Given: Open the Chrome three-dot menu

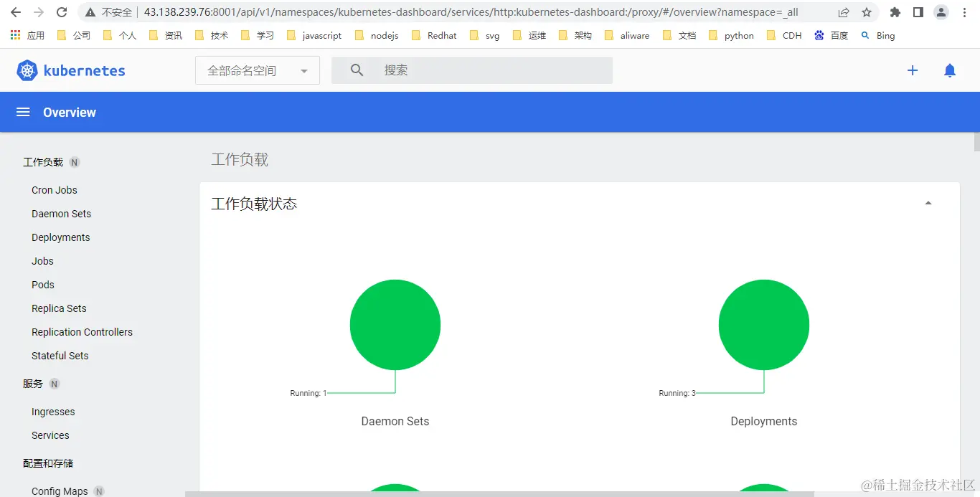Looking at the screenshot, I should coord(964,12).
